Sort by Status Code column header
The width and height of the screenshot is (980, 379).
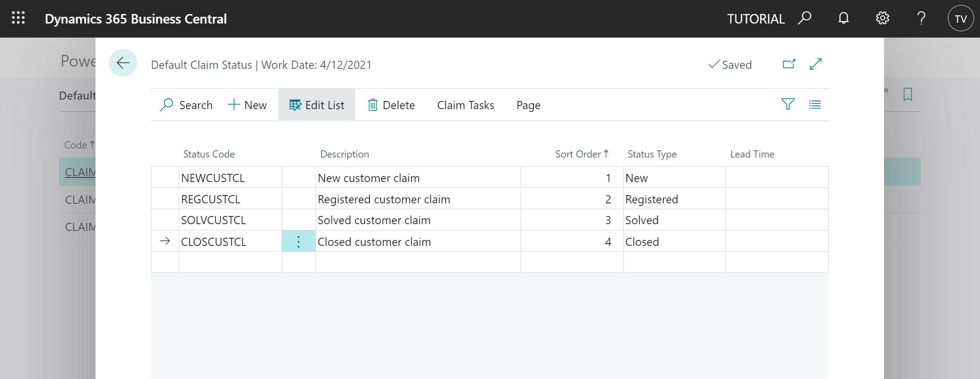(x=209, y=154)
